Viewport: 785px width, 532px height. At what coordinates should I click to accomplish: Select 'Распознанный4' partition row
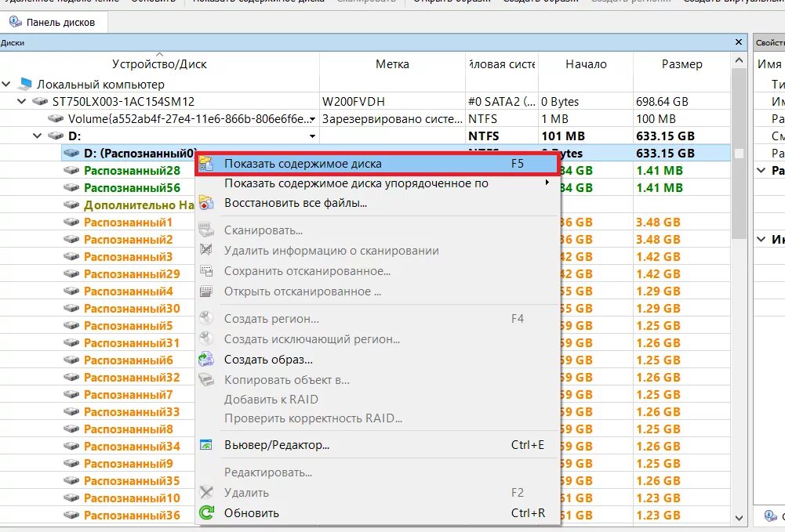128,291
